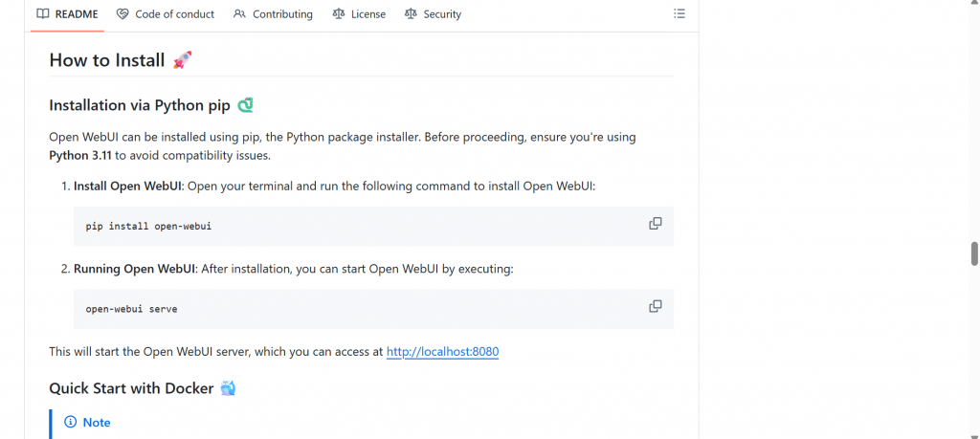The height and width of the screenshot is (439, 980).
Task: Copy the open-webui serve command
Action: (656, 306)
